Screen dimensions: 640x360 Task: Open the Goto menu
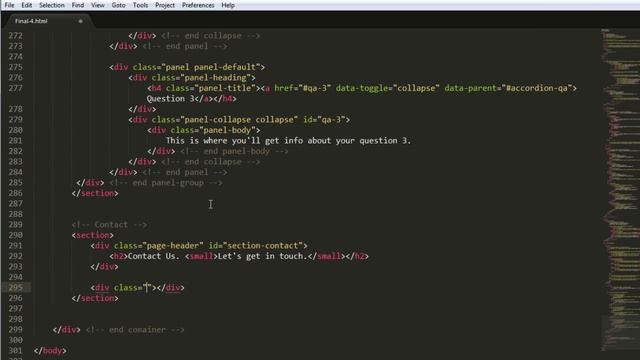click(x=118, y=5)
